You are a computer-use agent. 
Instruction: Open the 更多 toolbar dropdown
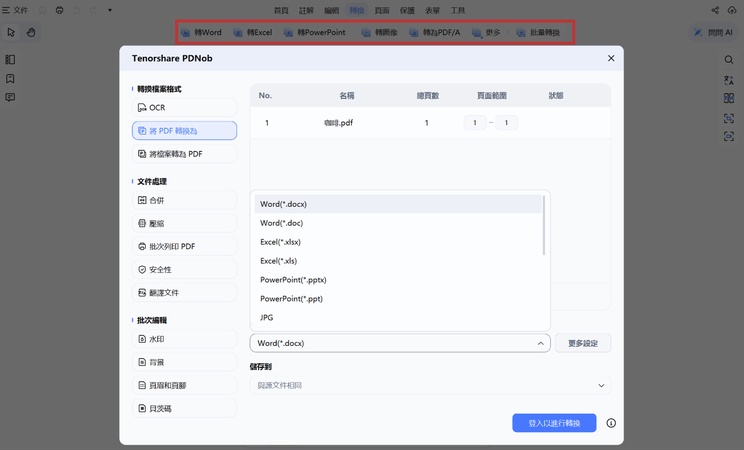pyautogui.click(x=486, y=32)
